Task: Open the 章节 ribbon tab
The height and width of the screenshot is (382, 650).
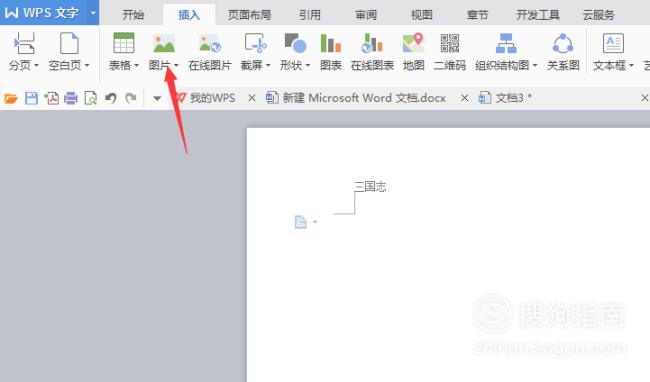Action: click(x=478, y=15)
